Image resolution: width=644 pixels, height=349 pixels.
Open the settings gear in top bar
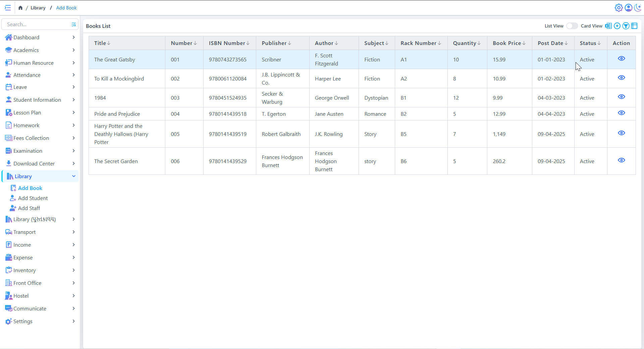point(619,8)
